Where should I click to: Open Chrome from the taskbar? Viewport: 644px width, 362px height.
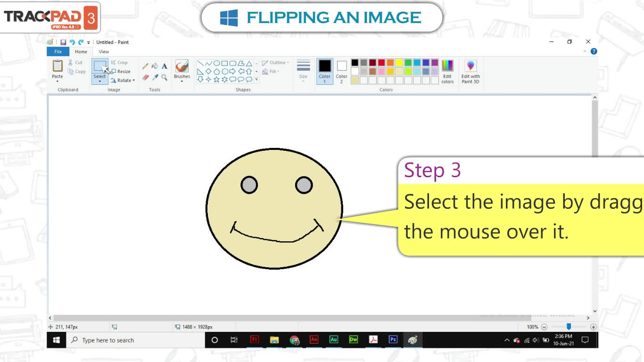(x=295, y=340)
